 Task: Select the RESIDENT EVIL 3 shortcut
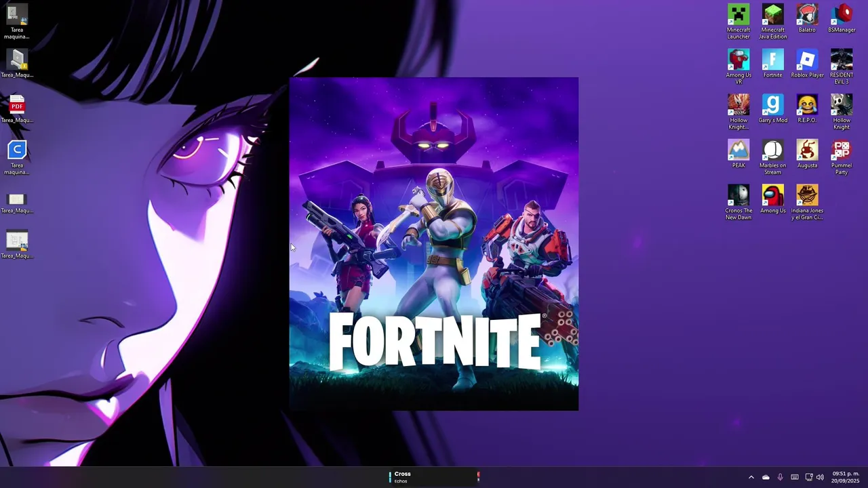(842, 66)
